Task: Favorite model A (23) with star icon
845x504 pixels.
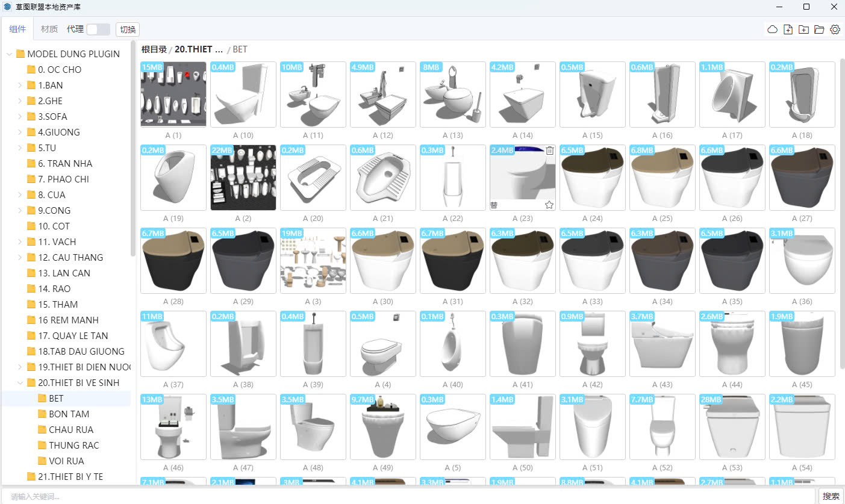Action: [549, 205]
